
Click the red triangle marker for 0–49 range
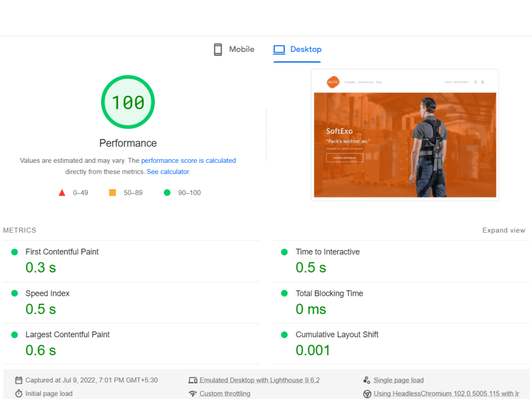[x=61, y=192]
